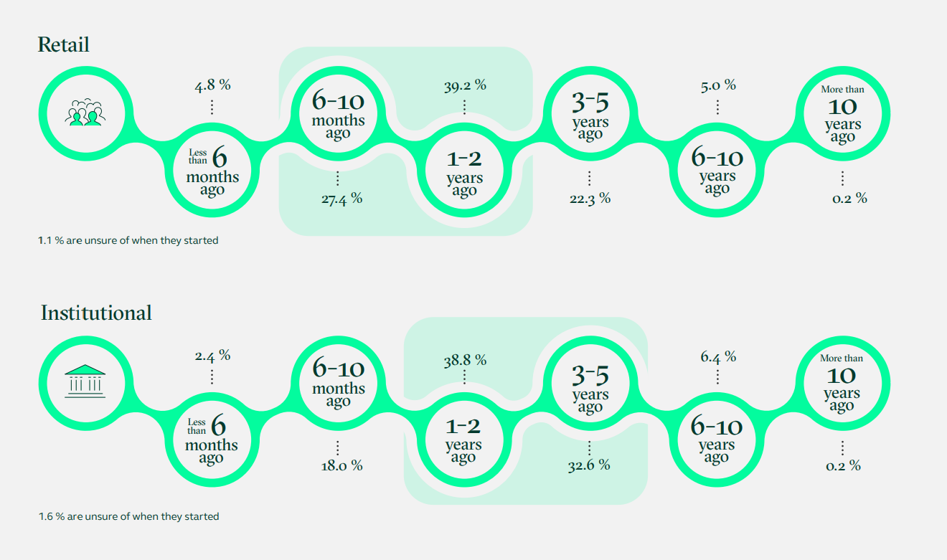Click the Institutional section heading
Image resolution: width=947 pixels, height=560 pixels.
pos(96,313)
